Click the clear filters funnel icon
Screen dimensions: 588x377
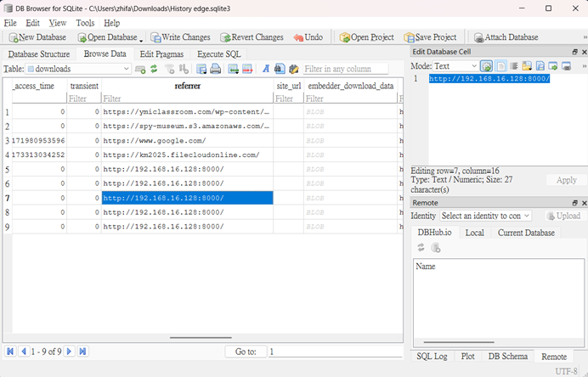click(x=170, y=69)
